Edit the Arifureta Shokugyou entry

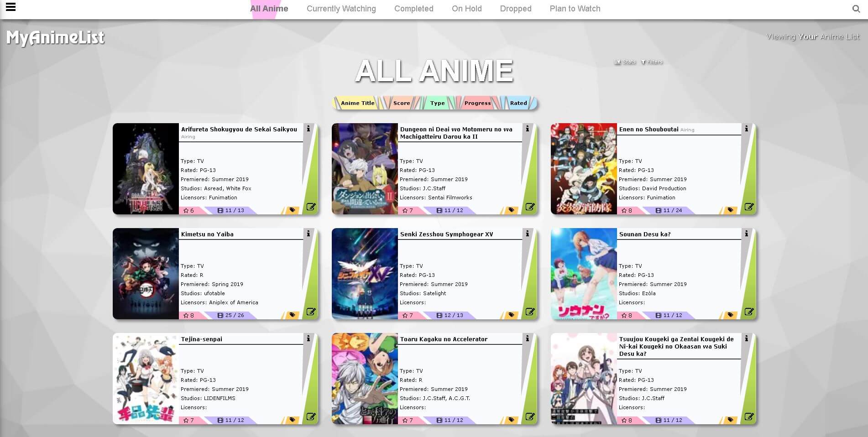coord(311,207)
